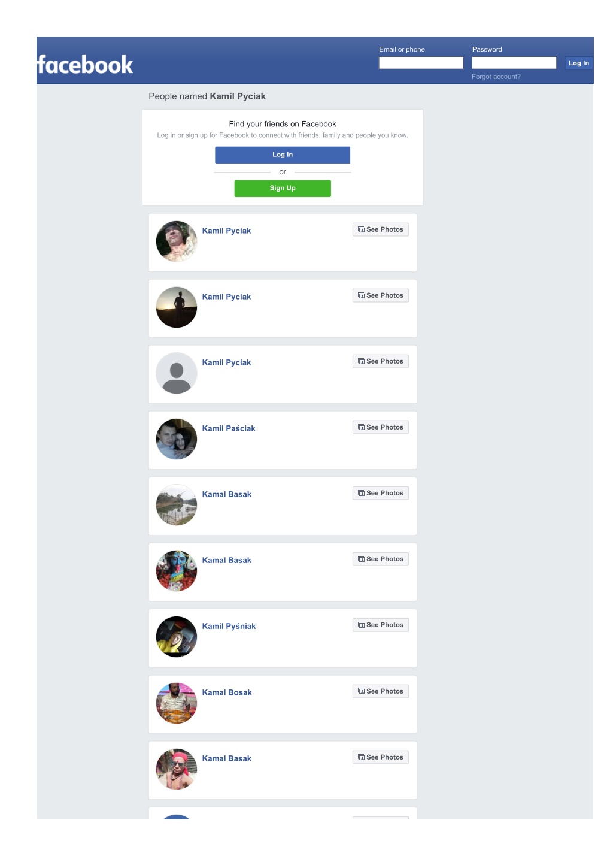The image size is (613, 868).
Task: Click the default gray avatar profile picture
Action: point(177,373)
